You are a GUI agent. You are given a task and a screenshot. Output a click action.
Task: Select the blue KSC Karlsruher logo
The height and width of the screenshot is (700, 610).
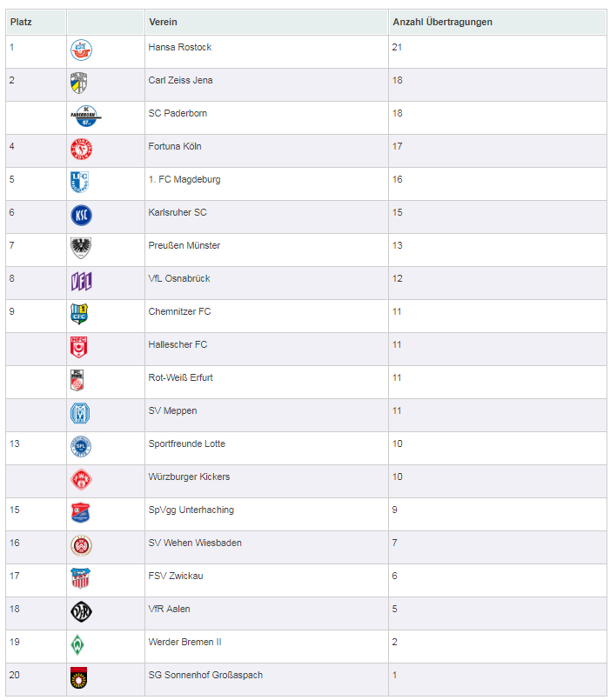coord(81,215)
